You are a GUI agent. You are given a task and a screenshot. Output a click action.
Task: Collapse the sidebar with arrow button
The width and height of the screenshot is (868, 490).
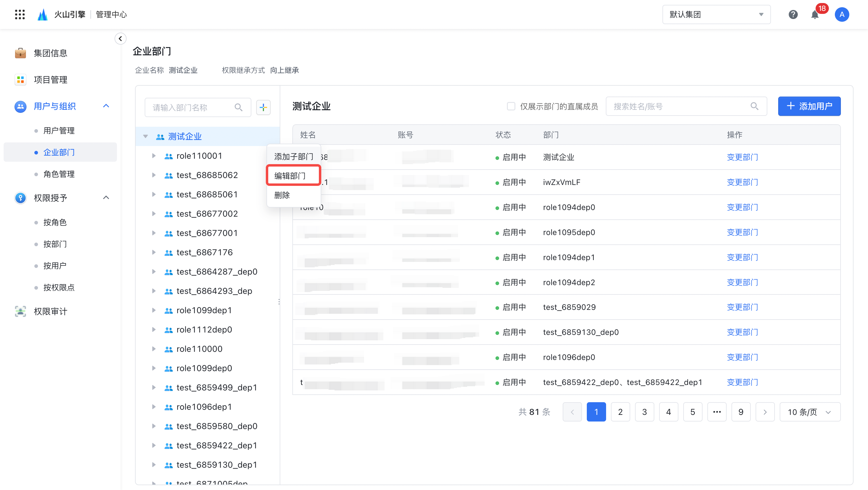coord(120,38)
